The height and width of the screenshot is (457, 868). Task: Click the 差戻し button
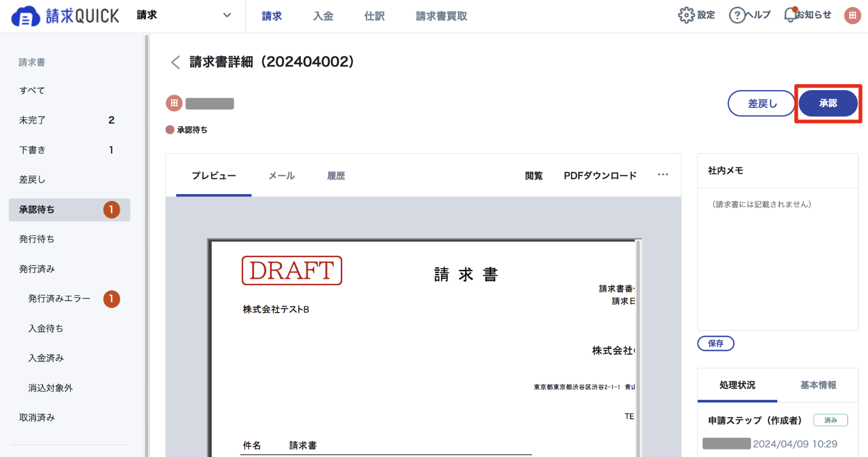click(762, 104)
